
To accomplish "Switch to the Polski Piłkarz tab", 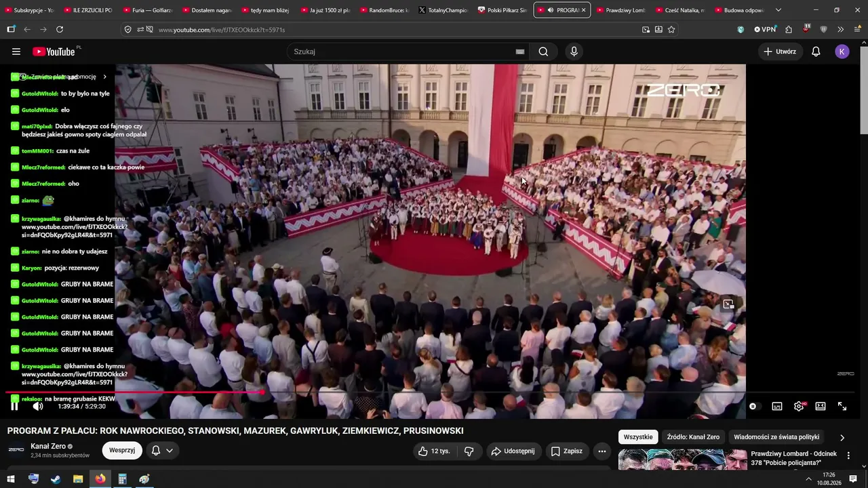I will (x=503, y=10).
